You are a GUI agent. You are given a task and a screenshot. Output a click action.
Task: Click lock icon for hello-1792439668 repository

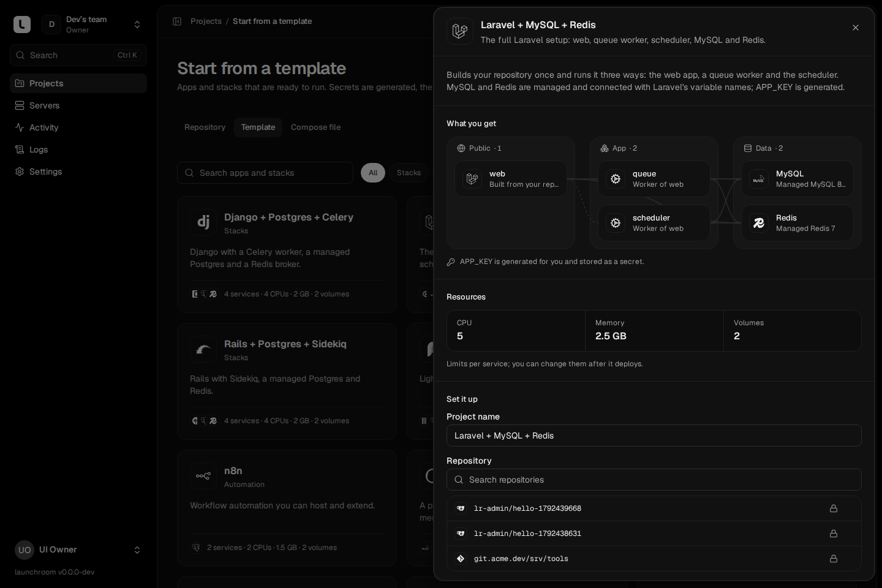(x=834, y=508)
